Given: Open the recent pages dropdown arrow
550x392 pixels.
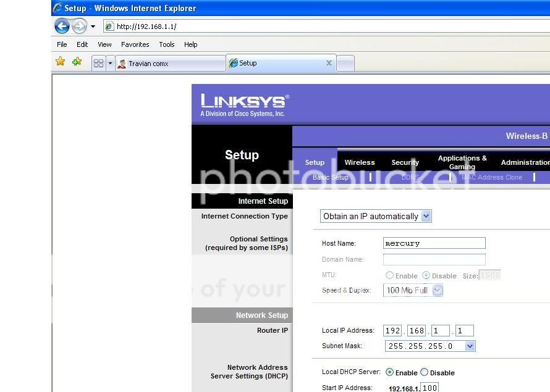Looking at the screenshot, I should pyautogui.click(x=93, y=27).
